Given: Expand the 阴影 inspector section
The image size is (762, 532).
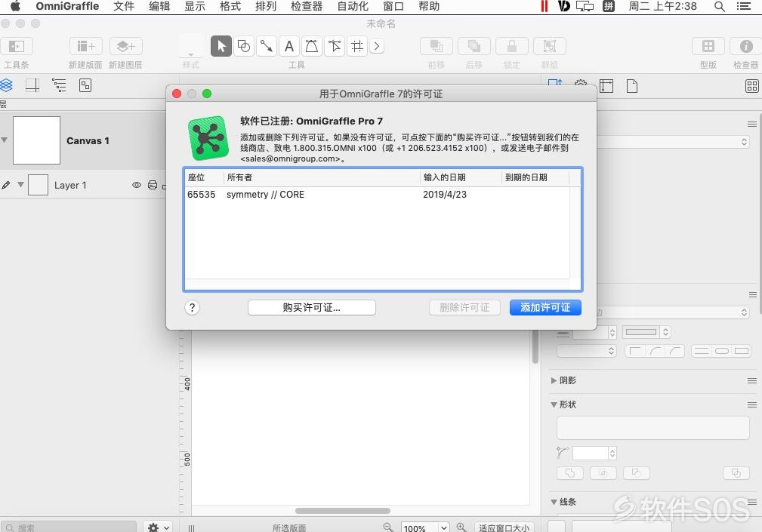Looking at the screenshot, I should [x=554, y=380].
